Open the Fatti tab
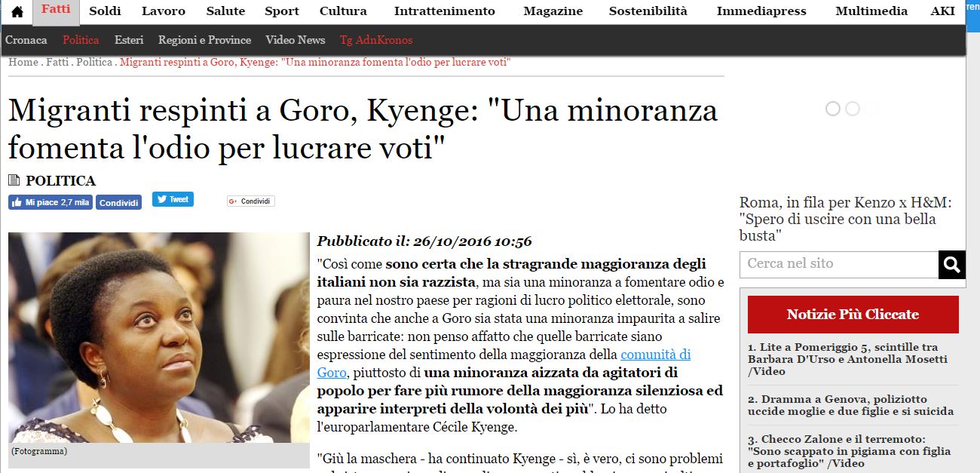The width and height of the screenshot is (980, 473). [57, 11]
